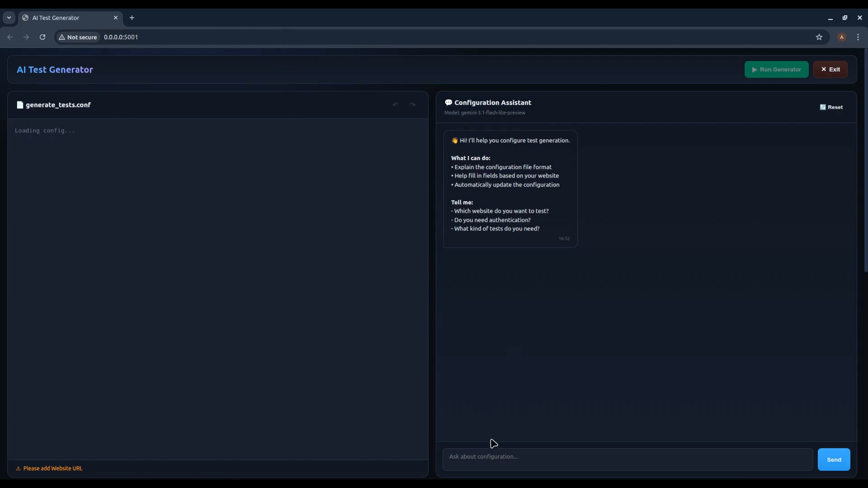Screen dimensions: 868x488
Task: Undo the last config change
Action: (x=396, y=104)
